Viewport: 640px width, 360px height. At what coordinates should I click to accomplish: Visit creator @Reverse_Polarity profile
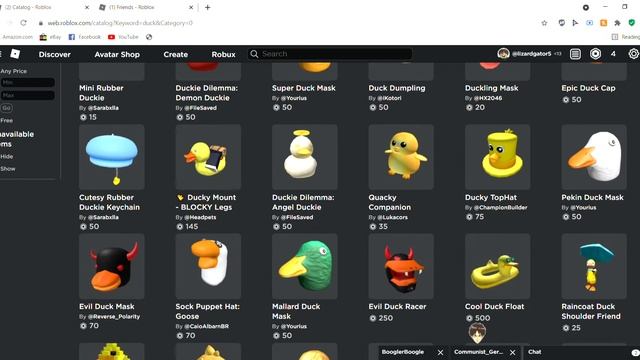(x=114, y=316)
